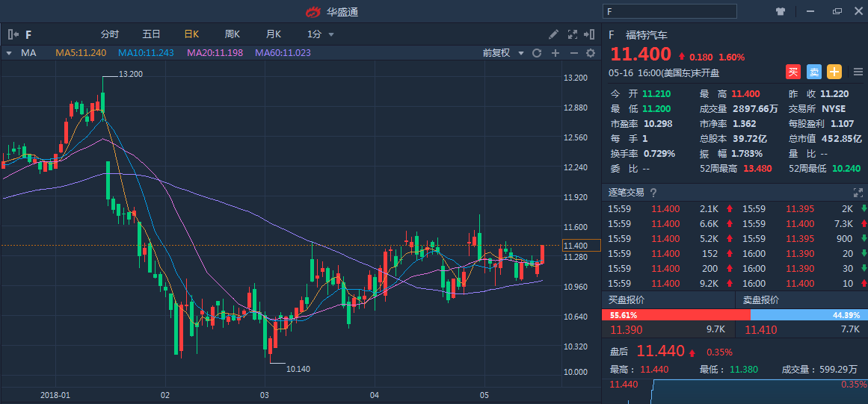
Task: Expand the 逐笔交易 trades panel
Action: [857, 193]
